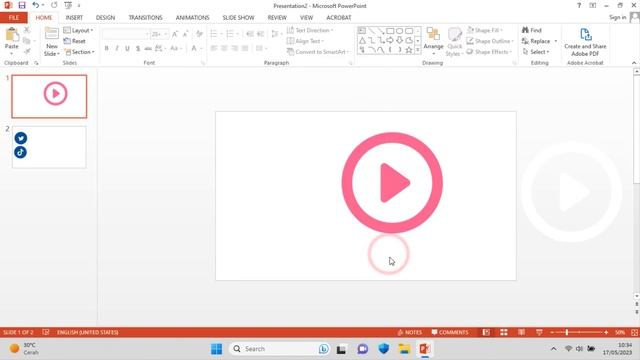The width and height of the screenshot is (640, 360).
Task: Select the rectangle shape in shapes gallery
Action: (x=390, y=31)
